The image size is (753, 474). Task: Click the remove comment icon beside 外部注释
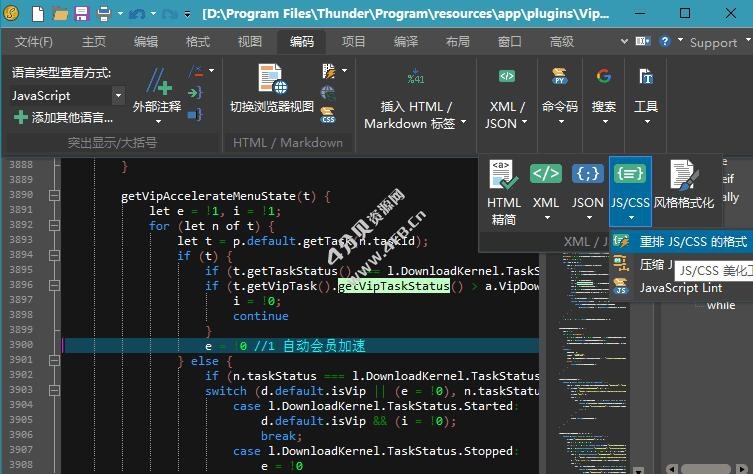[196, 72]
